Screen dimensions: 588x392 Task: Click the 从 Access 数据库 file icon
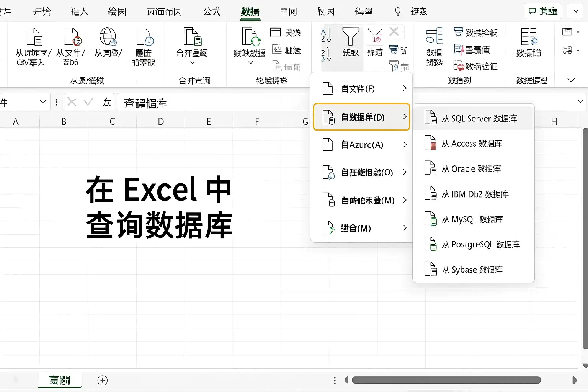(x=431, y=143)
